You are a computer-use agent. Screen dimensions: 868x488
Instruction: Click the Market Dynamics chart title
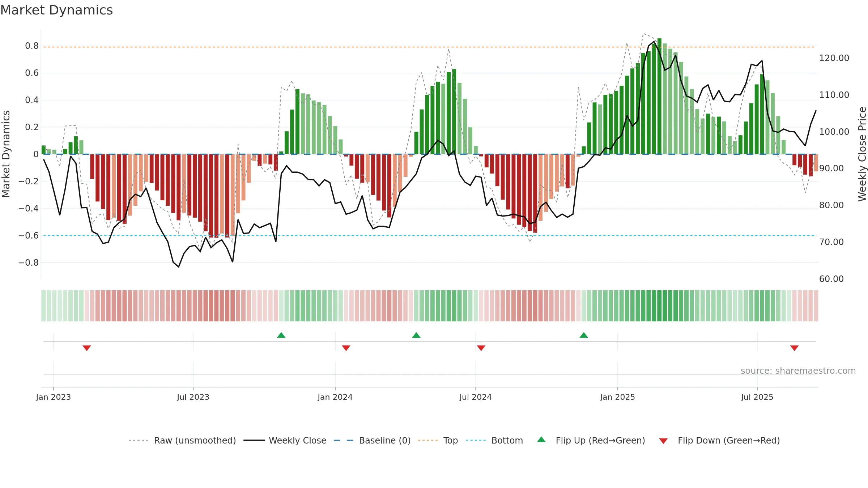point(56,10)
